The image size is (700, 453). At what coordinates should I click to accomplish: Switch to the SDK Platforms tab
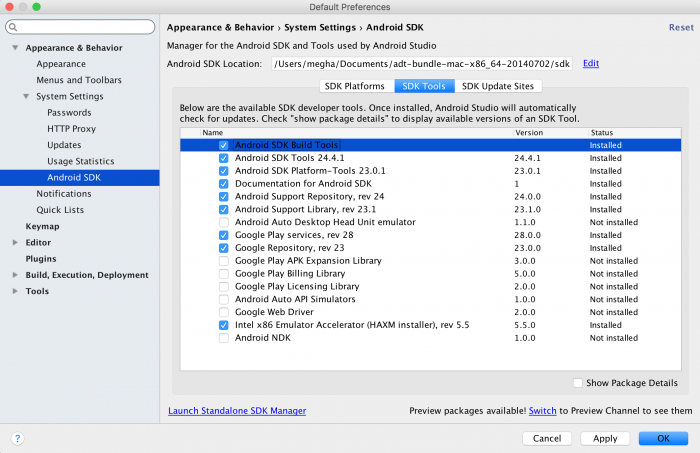tap(357, 86)
